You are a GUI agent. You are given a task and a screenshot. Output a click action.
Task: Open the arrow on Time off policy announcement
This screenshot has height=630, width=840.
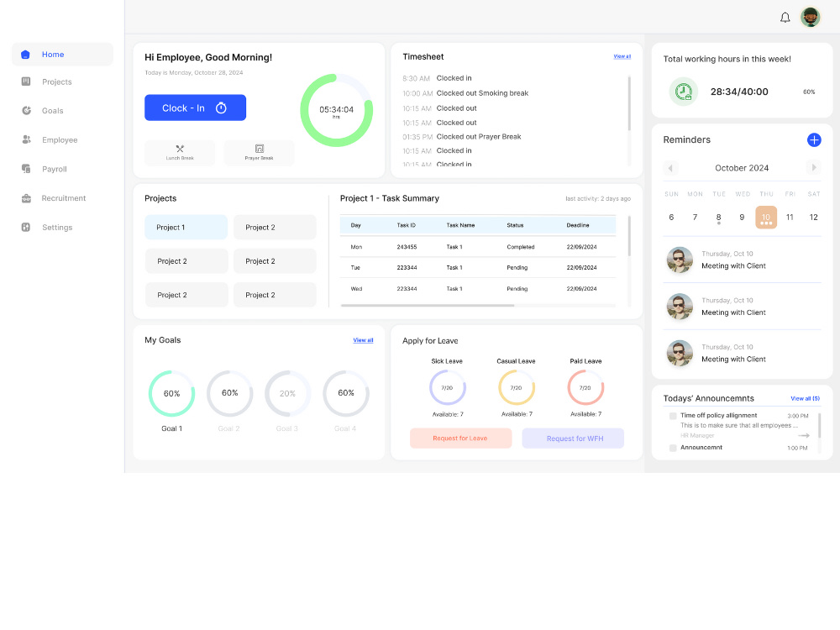click(x=804, y=435)
